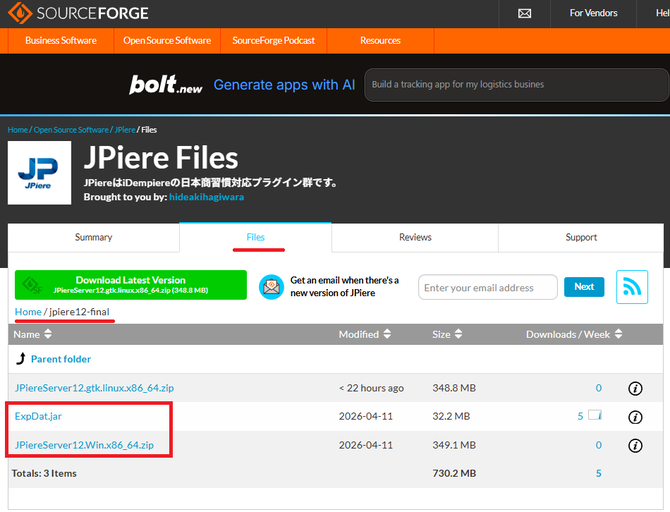Click JPiere breadcrumb link
This screenshot has height=512, width=670.
click(x=125, y=129)
